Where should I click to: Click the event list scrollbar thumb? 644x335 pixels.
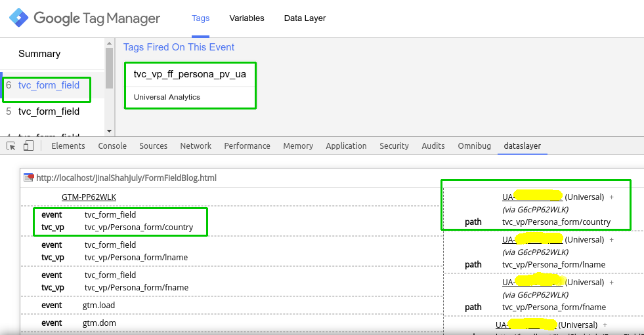(109, 68)
